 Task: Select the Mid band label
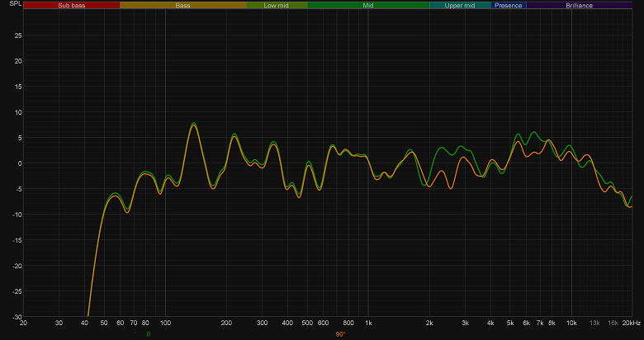coord(368,5)
